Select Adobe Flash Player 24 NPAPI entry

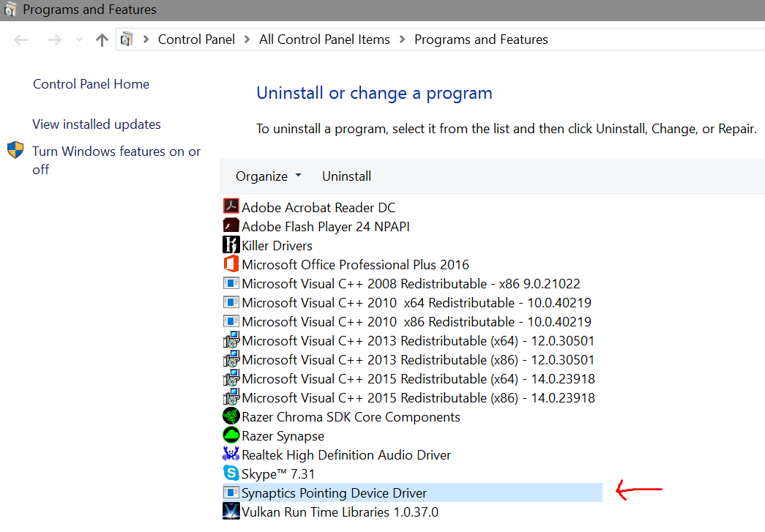[326, 226]
